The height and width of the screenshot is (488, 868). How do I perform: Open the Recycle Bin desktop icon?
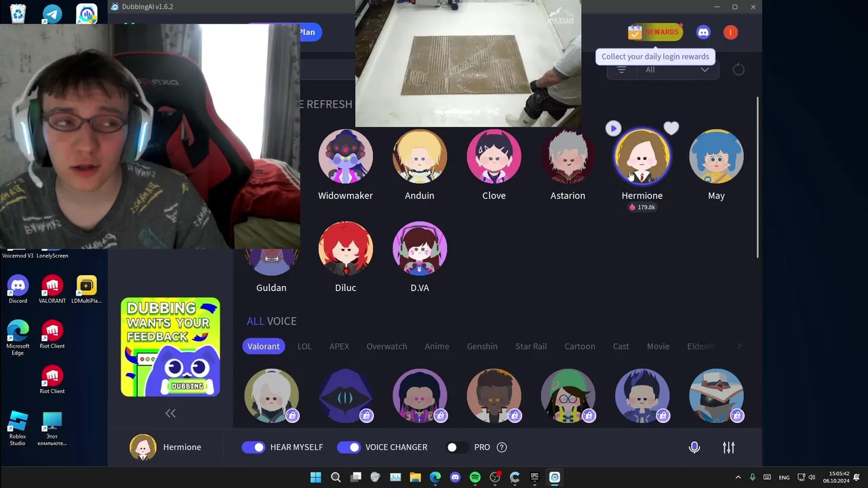(x=18, y=14)
